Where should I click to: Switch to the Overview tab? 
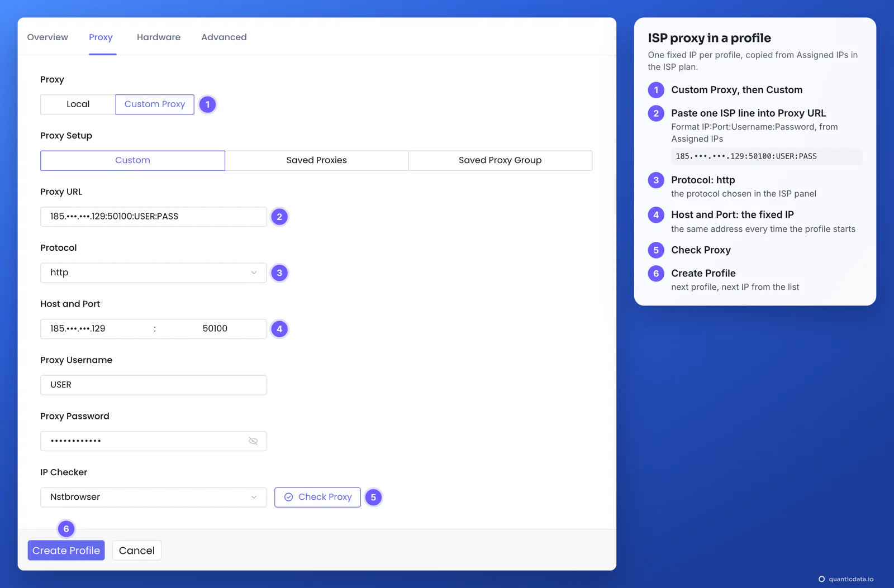coord(47,37)
